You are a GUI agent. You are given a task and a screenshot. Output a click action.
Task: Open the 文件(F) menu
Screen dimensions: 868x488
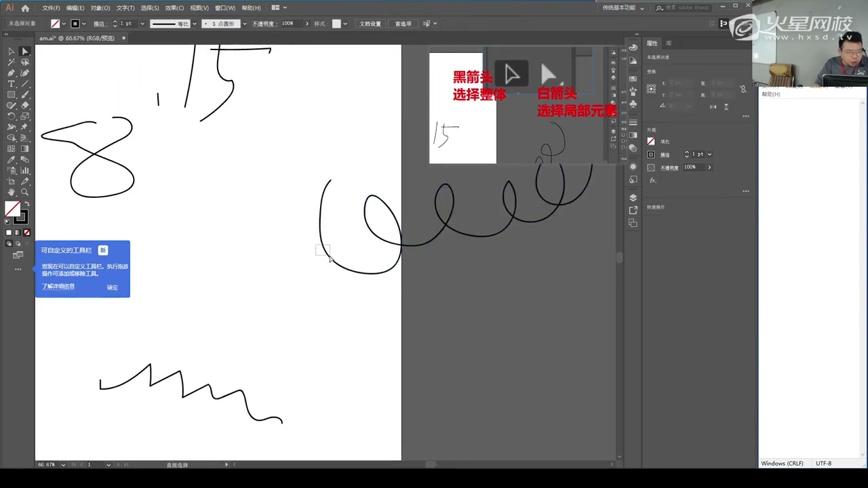pos(51,8)
